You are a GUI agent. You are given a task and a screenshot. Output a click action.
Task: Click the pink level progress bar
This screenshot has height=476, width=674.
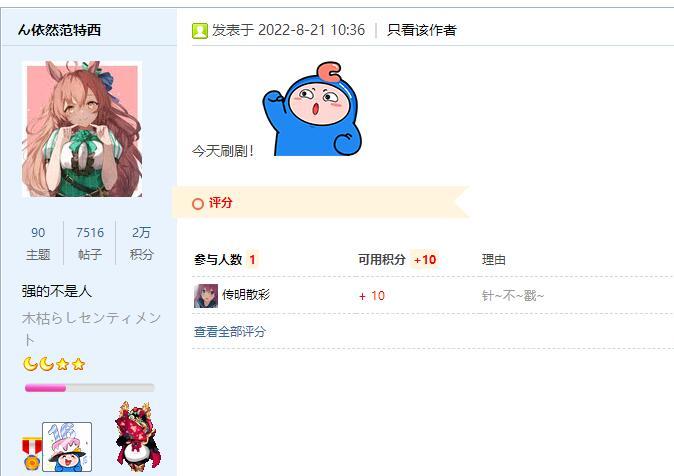(x=89, y=388)
